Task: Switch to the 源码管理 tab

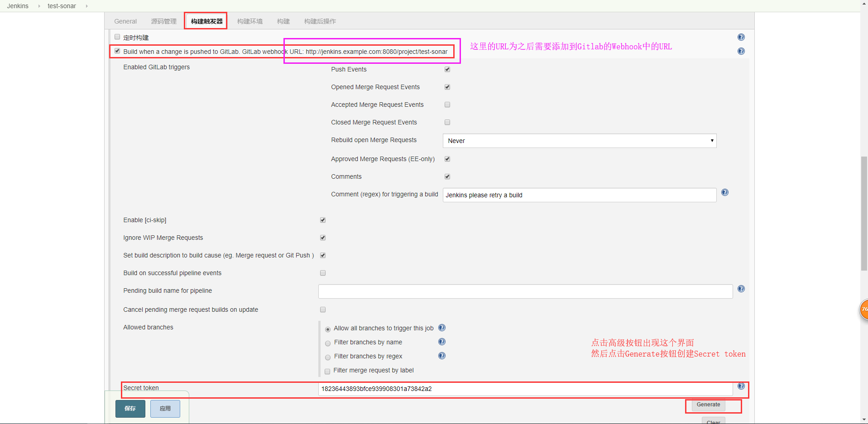Action: [164, 21]
